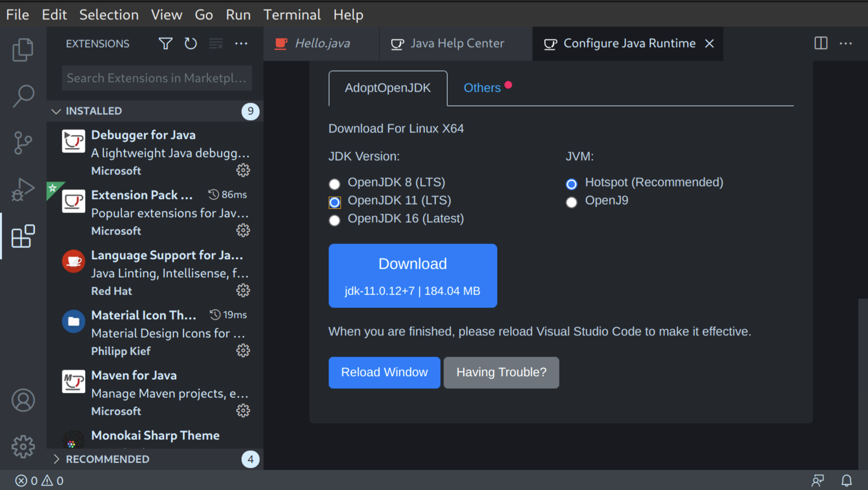
Task: Switch to Hello.java tab
Action: point(321,44)
